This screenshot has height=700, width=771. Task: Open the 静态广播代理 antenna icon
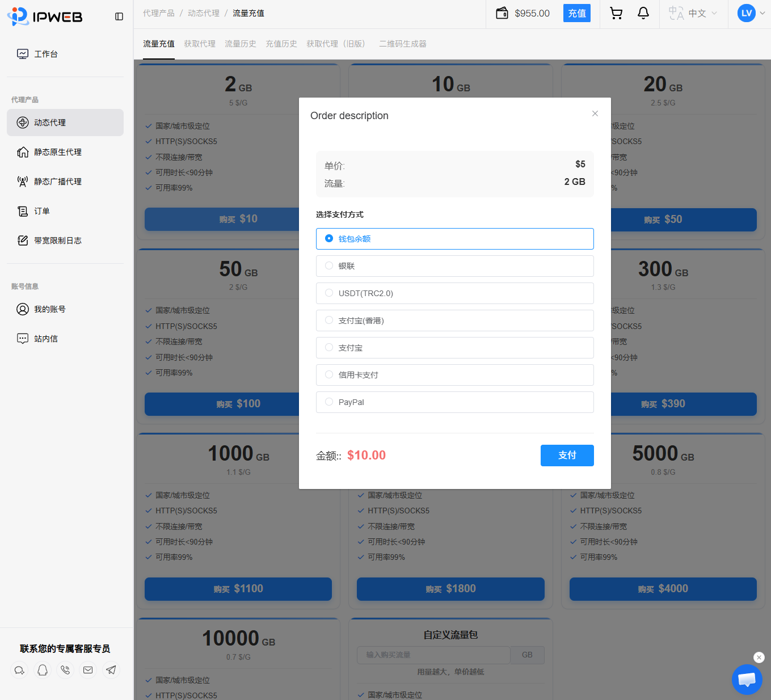(x=23, y=182)
